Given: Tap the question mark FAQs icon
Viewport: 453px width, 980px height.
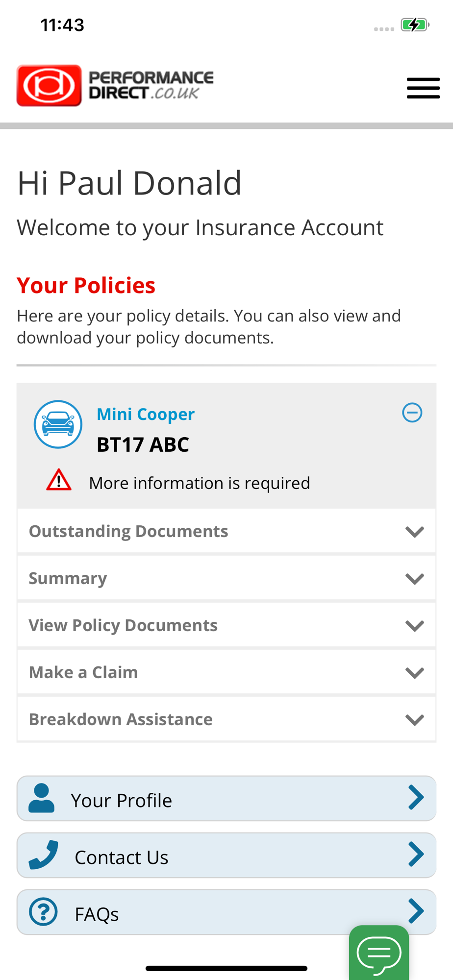Looking at the screenshot, I should [43, 912].
